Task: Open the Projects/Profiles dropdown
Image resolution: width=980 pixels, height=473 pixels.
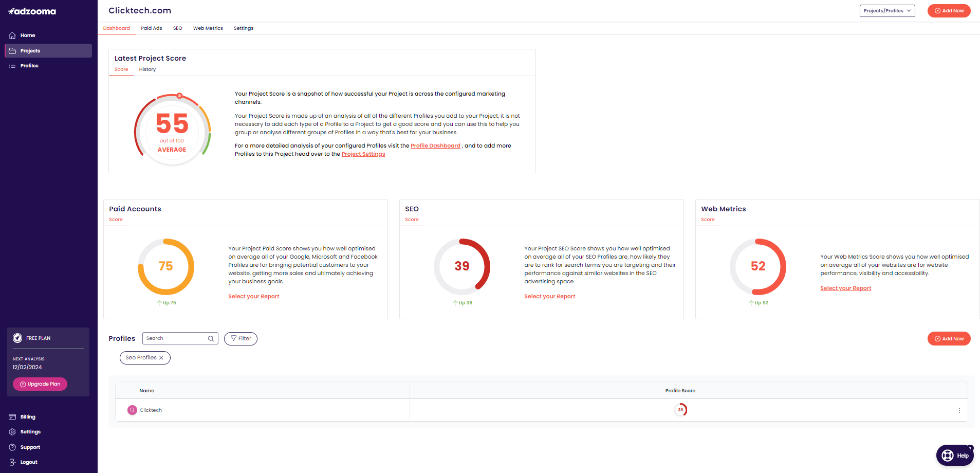Action: 887,11
